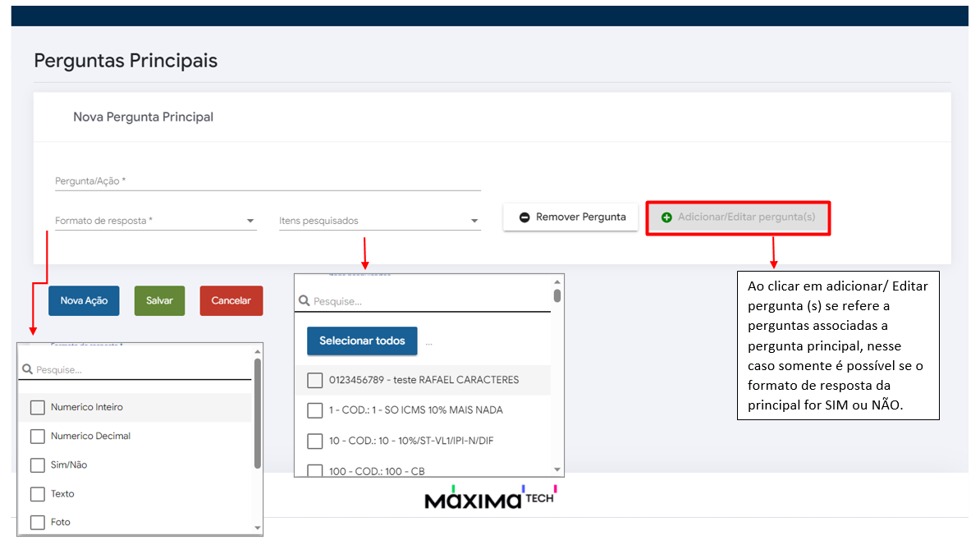This screenshot has width=980, height=549.
Task: Check the Numerico Inteiro option
Action: coord(37,407)
